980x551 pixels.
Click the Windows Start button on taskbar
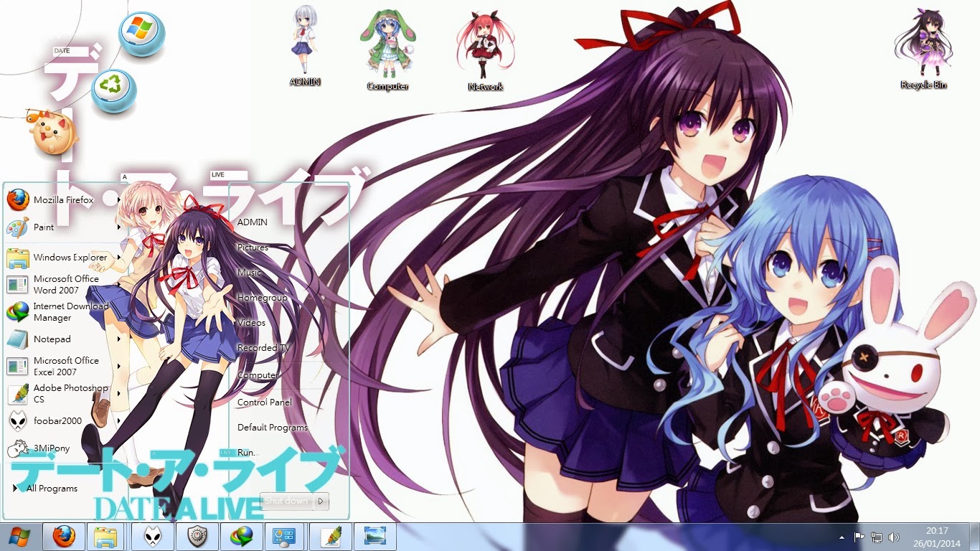(19, 537)
